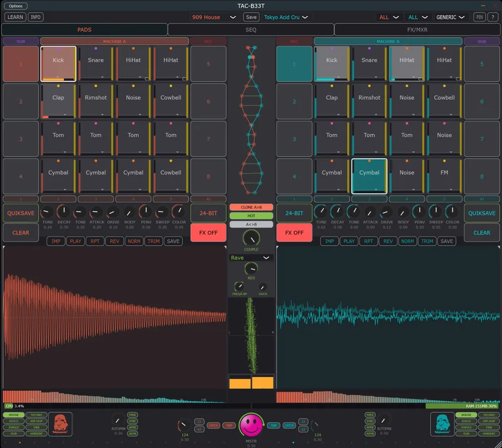Open the GENERIC dropdown in top bar
Screen dimensions: 502x448
click(x=451, y=18)
